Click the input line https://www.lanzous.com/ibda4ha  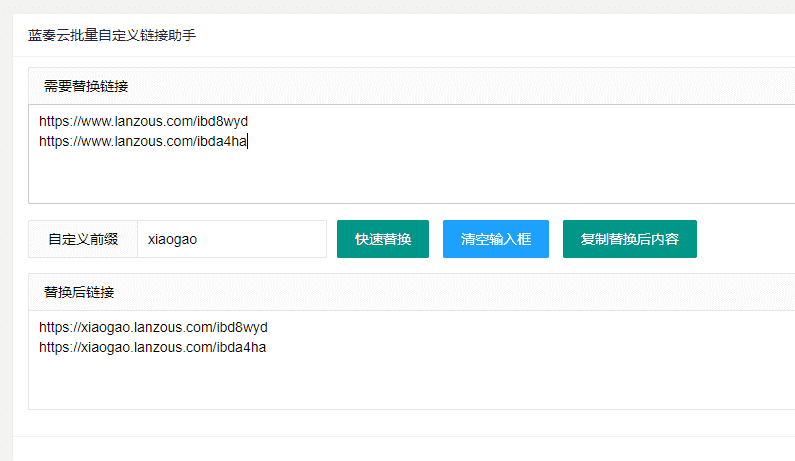click(x=143, y=141)
